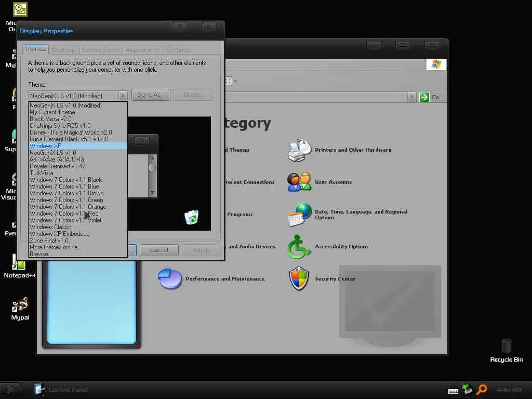Switch to the Appearance tab
Image resolution: width=532 pixels, height=399 pixels.
coord(142,50)
